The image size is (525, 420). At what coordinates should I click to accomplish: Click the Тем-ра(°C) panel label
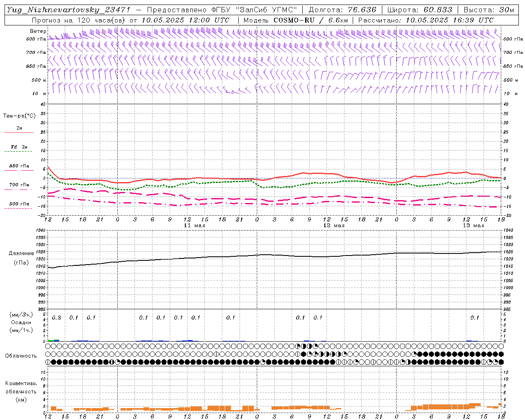pos(19,116)
